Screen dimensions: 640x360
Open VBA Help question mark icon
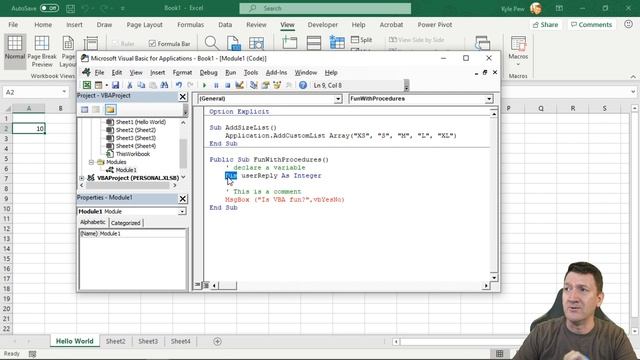point(303,85)
